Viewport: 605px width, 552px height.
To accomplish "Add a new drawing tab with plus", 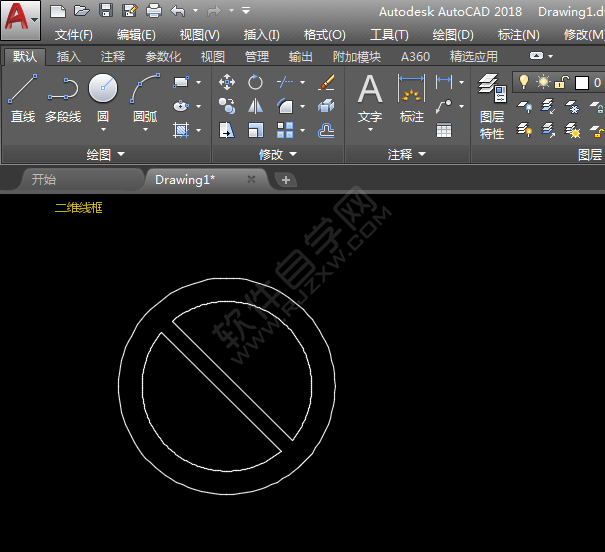I will click(x=286, y=180).
